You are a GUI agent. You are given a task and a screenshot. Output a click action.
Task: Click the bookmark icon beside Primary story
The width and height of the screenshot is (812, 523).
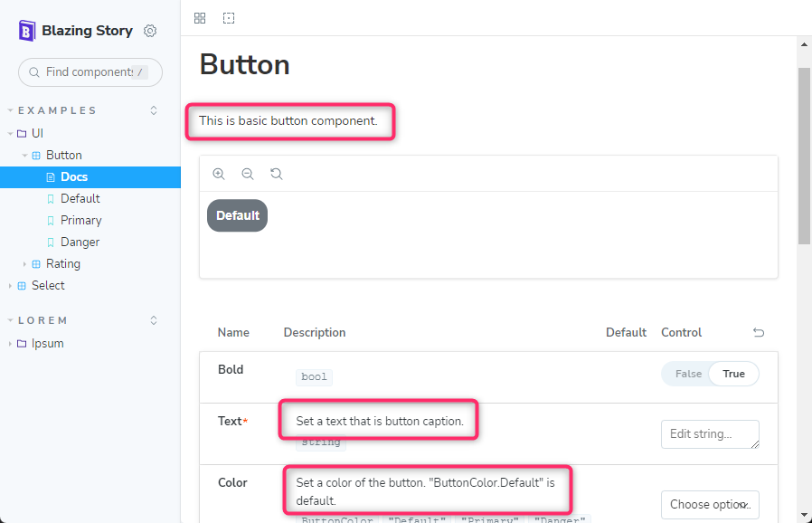pyautogui.click(x=51, y=221)
